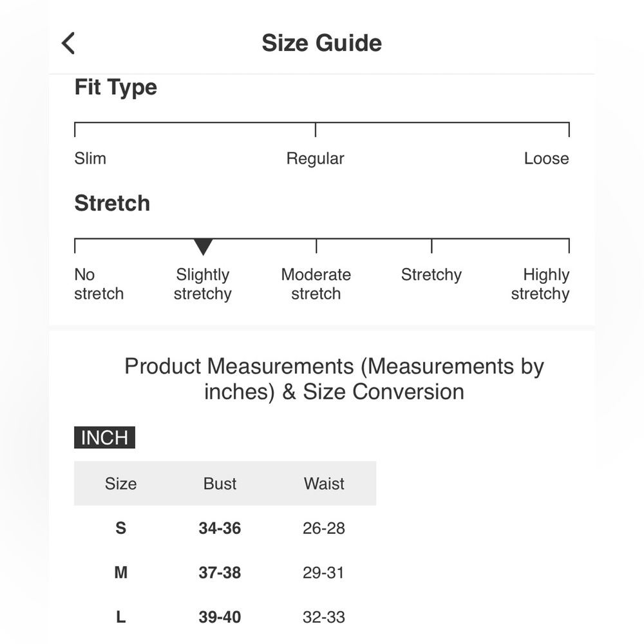Click the Bust column header
Viewport: 644px width, 644px height.
click(220, 484)
